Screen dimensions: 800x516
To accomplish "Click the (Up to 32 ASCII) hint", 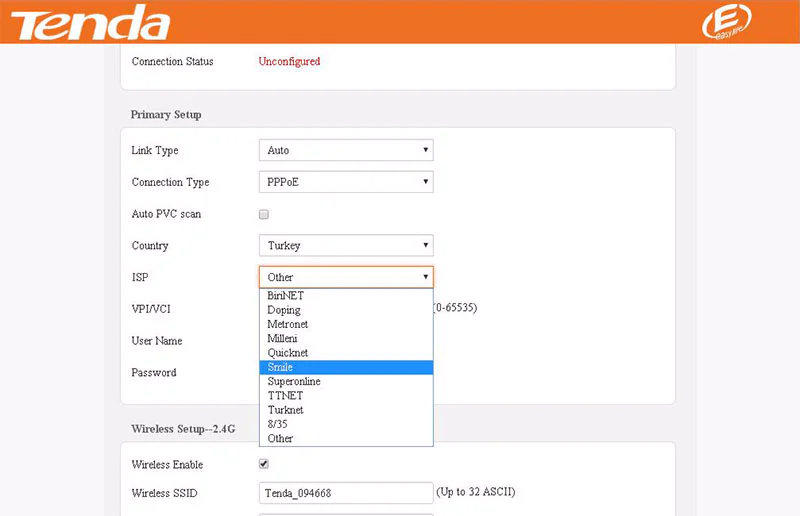I will pos(476,492).
